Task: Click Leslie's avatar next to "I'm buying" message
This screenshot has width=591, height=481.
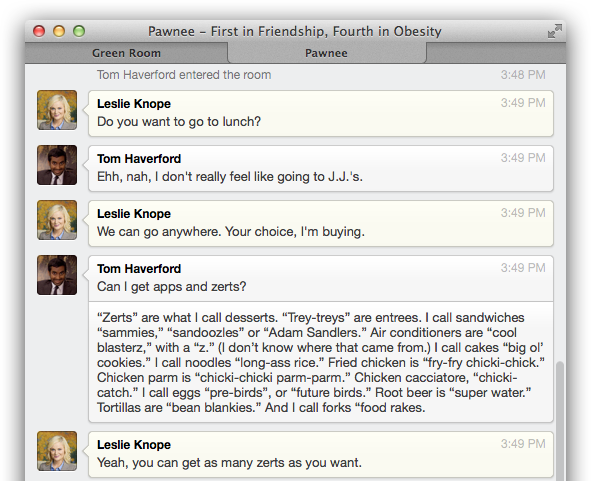Action: tap(57, 220)
